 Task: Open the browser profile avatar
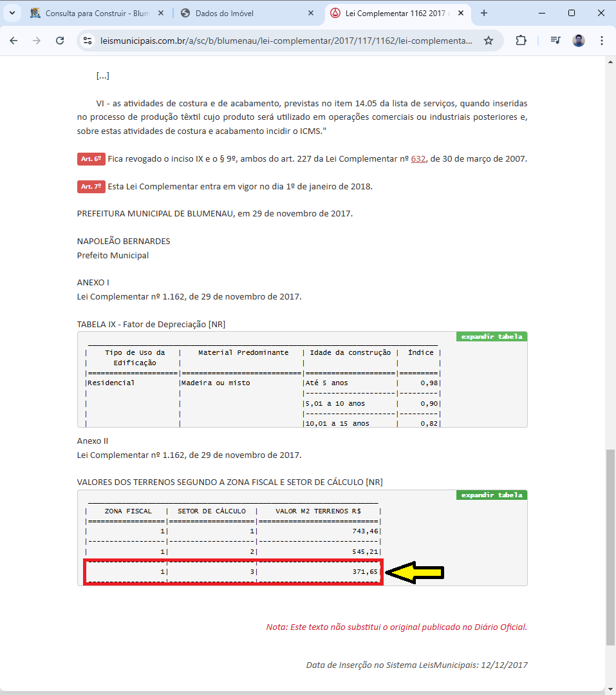tap(578, 40)
